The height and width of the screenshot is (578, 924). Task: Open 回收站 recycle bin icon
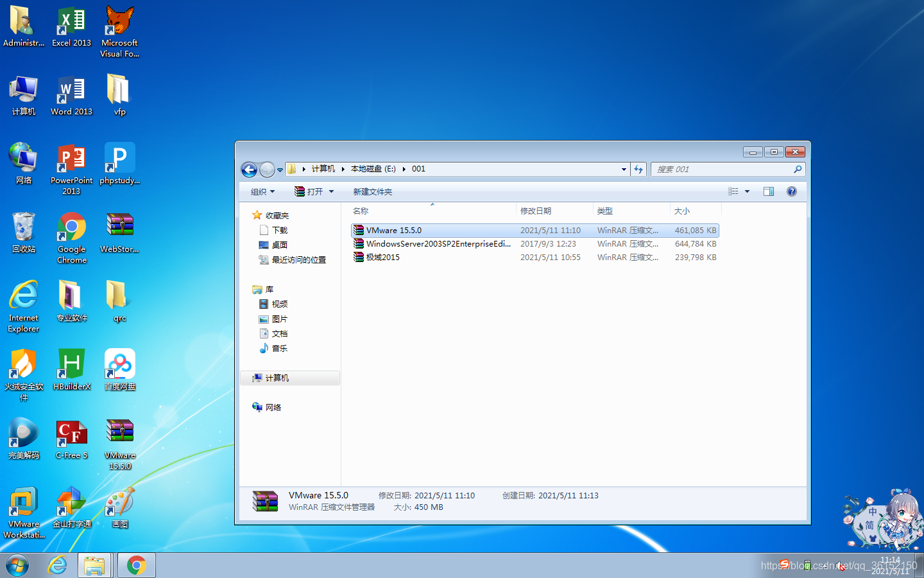[x=24, y=232]
